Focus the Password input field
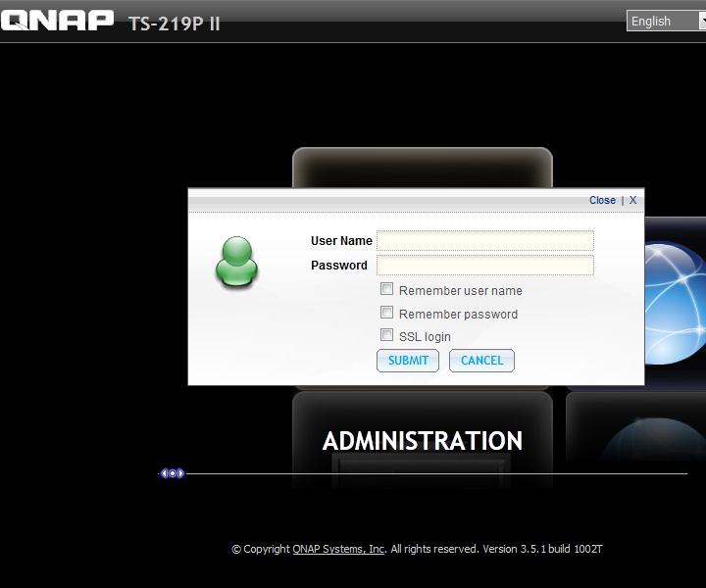This screenshot has width=706, height=588. [485, 266]
